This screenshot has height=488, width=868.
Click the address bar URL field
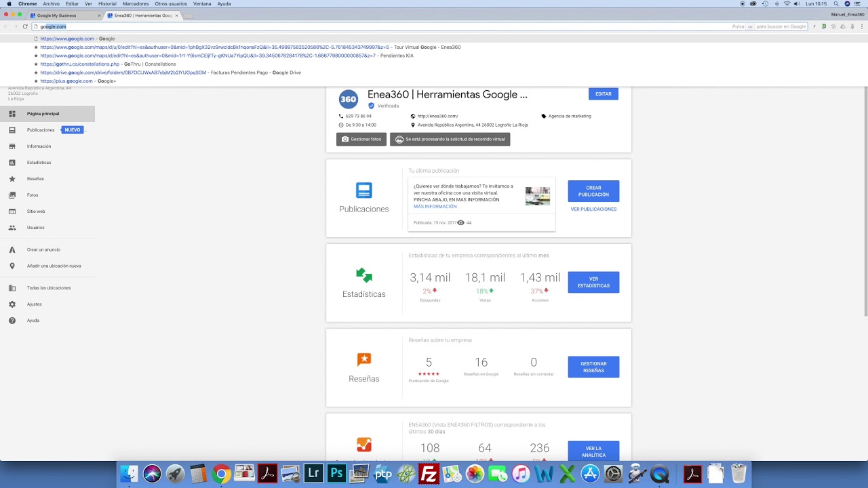tap(339, 26)
